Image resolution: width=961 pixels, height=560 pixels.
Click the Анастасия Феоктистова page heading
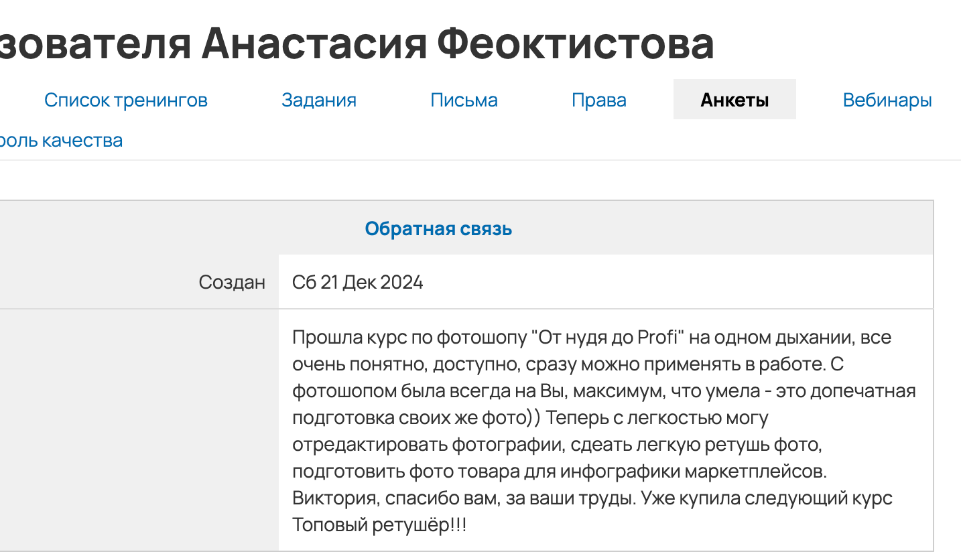pos(458,44)
